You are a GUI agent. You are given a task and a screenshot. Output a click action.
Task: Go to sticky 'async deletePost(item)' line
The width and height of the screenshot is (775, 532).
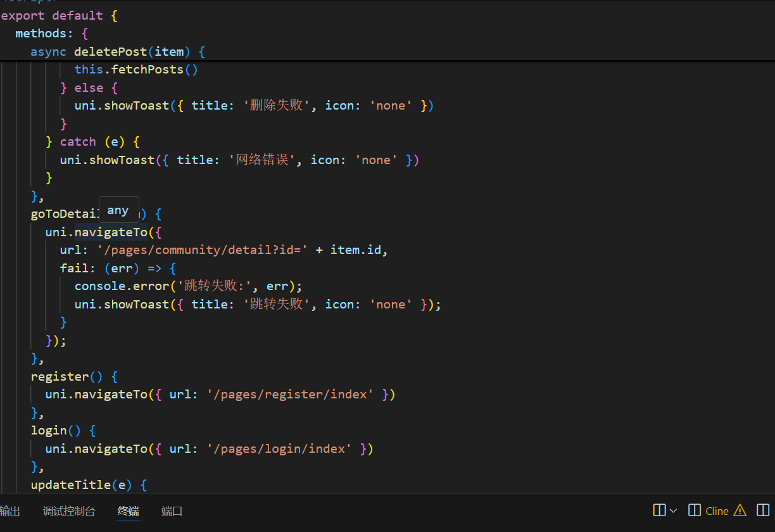[x=117, y=51]
